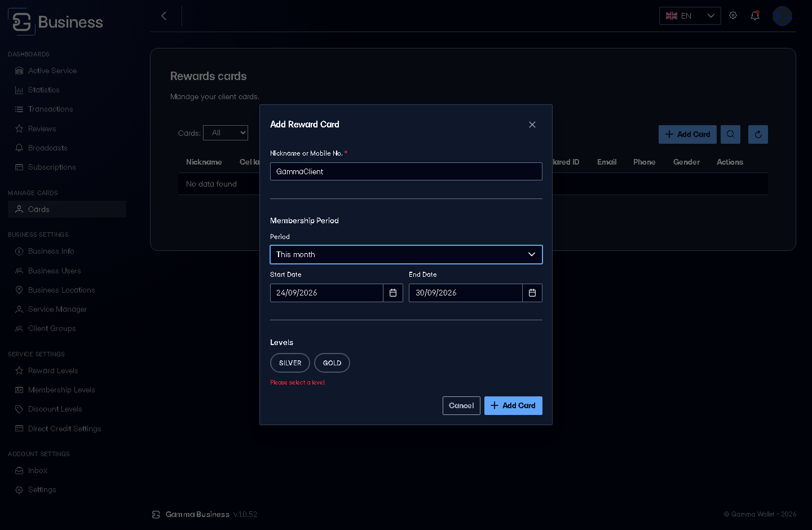Image resolution: width=812 pixels, height=530 pixels.
Task: Go to Business Users in the sidebar
Action: [67, 271]
